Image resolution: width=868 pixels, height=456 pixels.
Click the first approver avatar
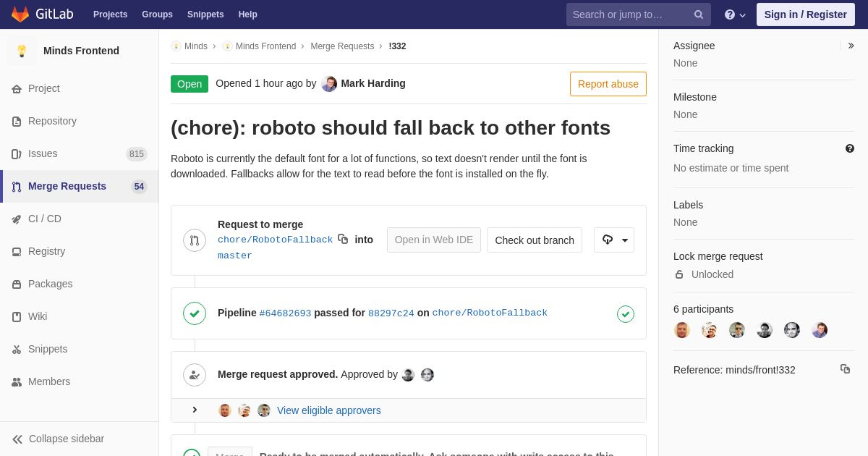pos(408,375)
